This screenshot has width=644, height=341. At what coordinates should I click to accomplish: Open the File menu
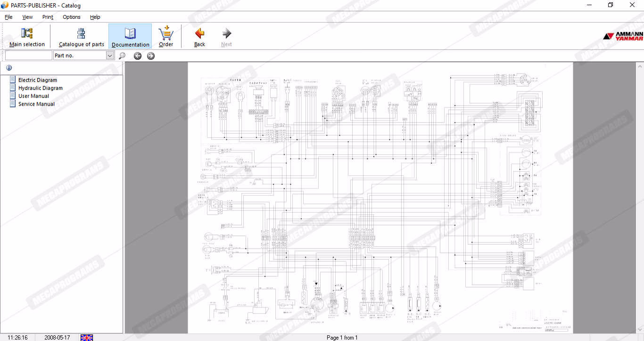8,17
